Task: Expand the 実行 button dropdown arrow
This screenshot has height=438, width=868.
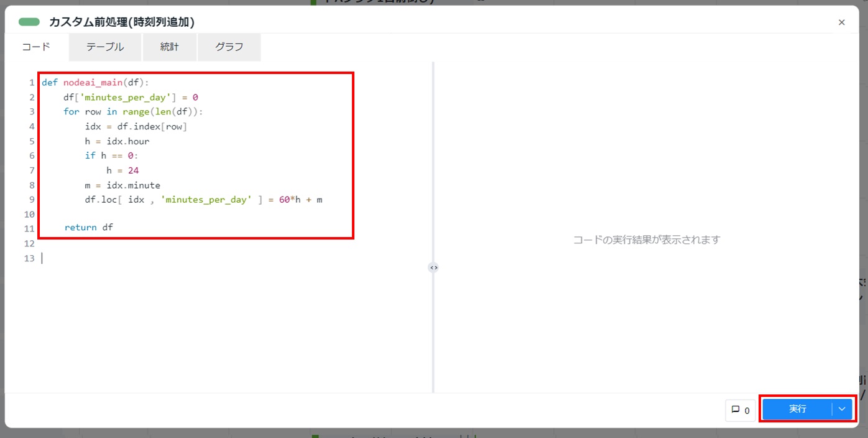Action: (x=842, y=409)
